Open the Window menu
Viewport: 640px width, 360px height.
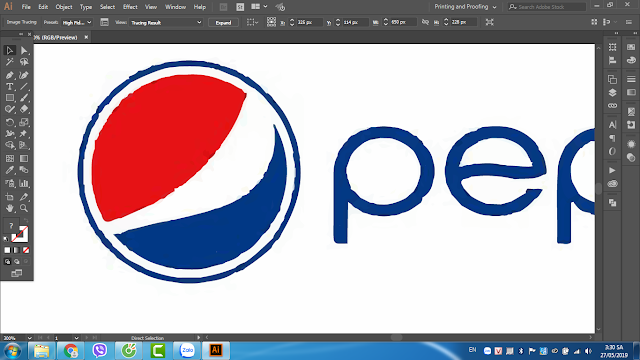click(x=175, y=7)
